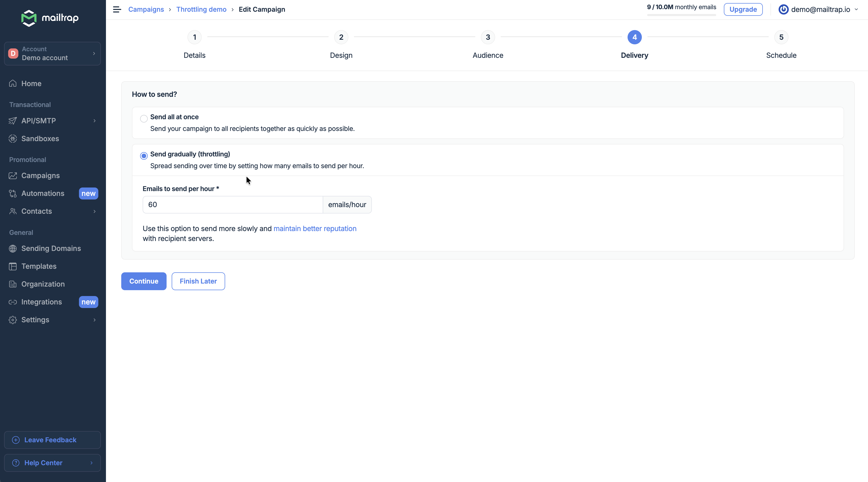Click the Emails to send per hour field
This screenshot has height=482, width=868.
coord(233,205)
